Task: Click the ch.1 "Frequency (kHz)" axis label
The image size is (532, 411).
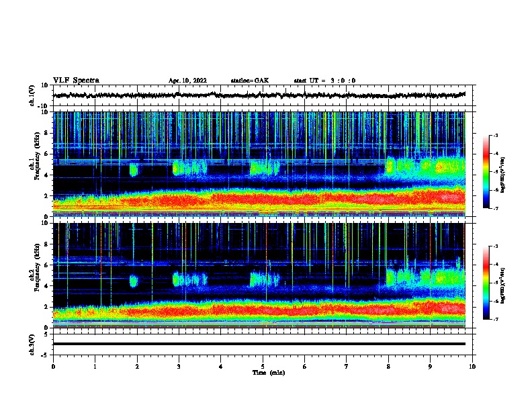Action: coord(37,156)
